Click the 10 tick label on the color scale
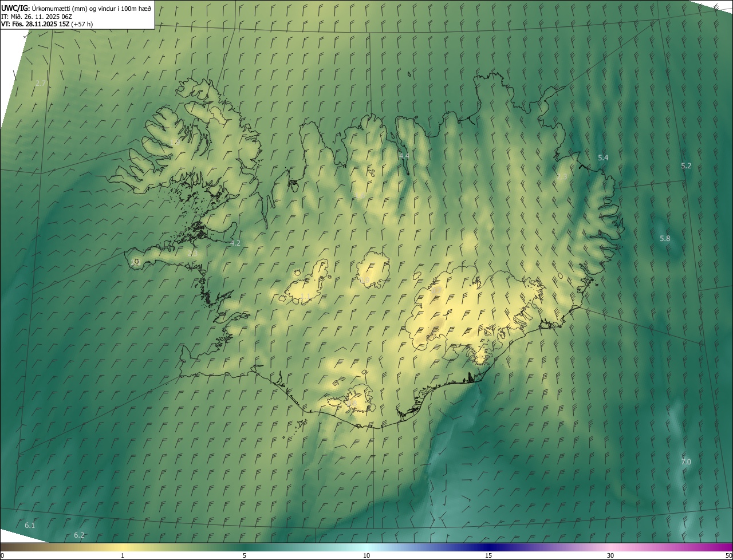Viewport: 733px width, 560px height. click(x=366, y=555)
